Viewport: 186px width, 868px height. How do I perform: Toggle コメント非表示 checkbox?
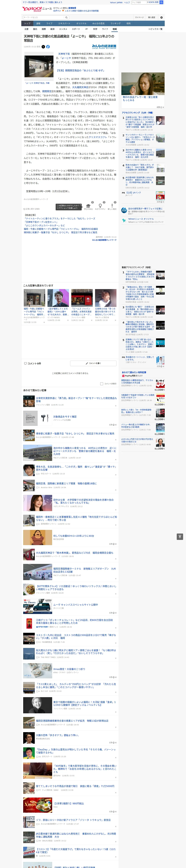coord(102,384)
